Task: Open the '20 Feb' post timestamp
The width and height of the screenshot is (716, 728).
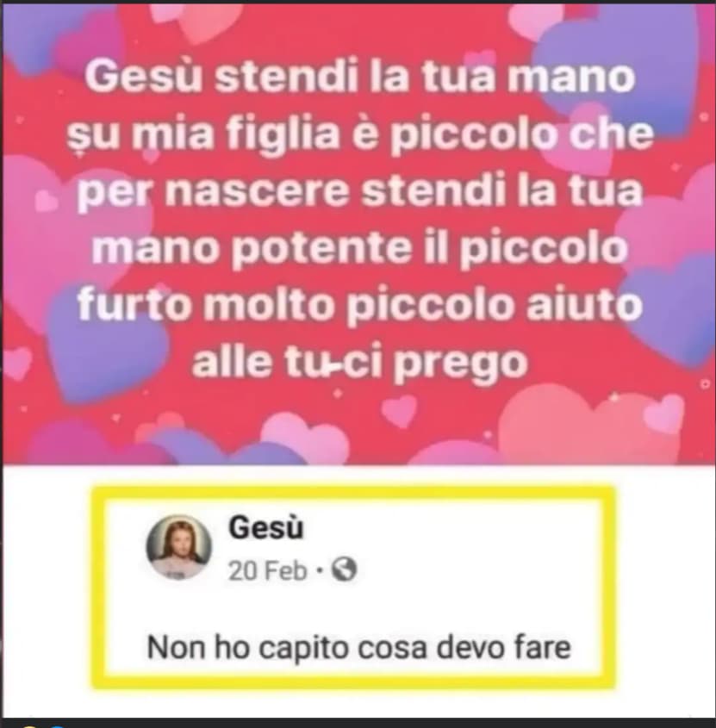Action: [267, 570]
